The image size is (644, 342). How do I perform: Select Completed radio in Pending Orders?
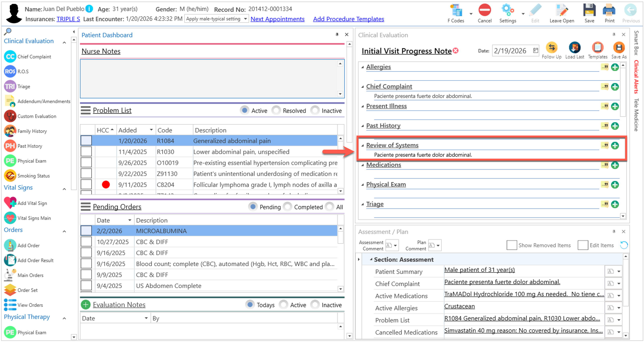(x=287, y=207)
